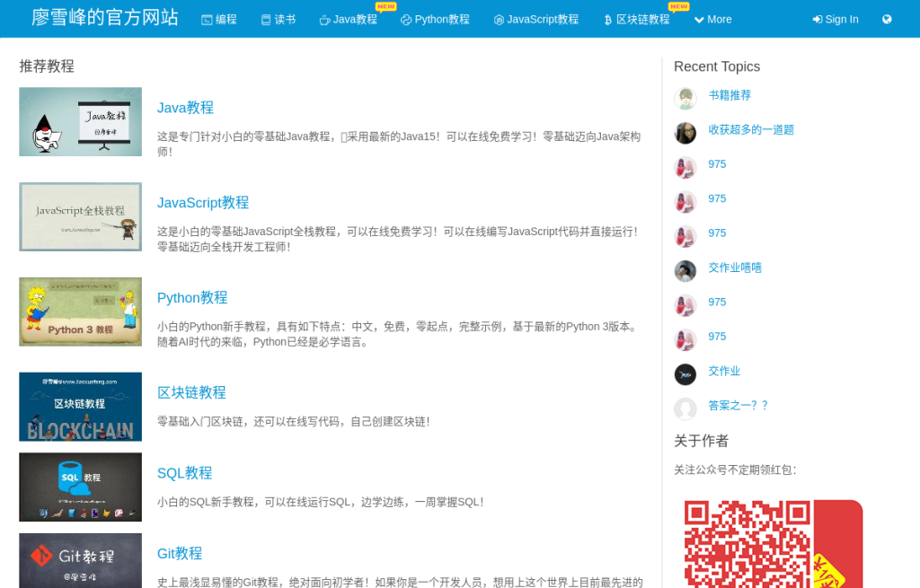920x588 pixels.
Task: Open 区块链教程 in the top navbar
Action: point(636,19)
